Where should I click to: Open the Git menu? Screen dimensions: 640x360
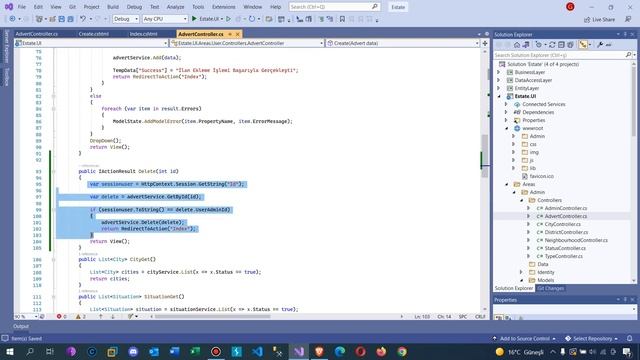[72, 7]
